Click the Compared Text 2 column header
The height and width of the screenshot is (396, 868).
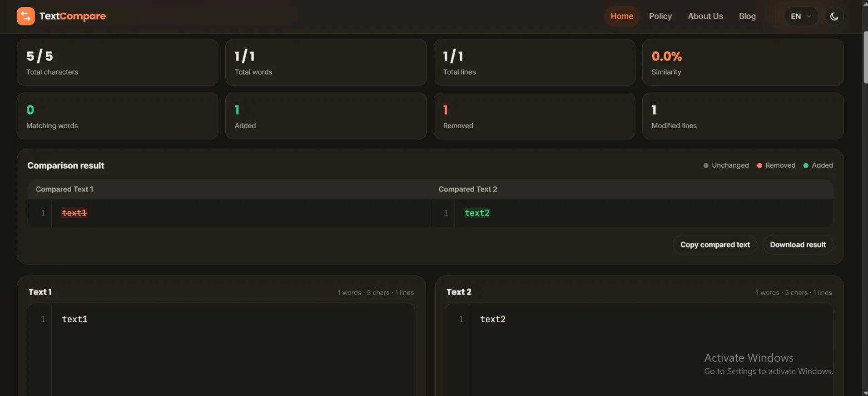[x=468, y=189]
